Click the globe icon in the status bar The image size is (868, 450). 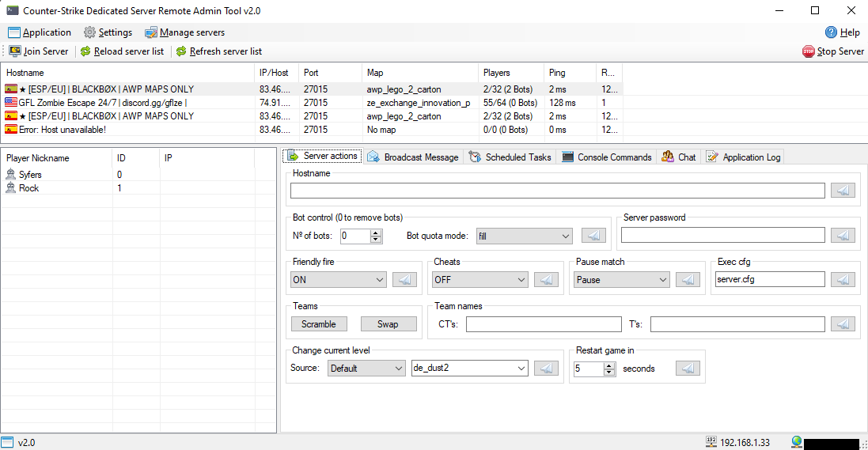(797, 442)
